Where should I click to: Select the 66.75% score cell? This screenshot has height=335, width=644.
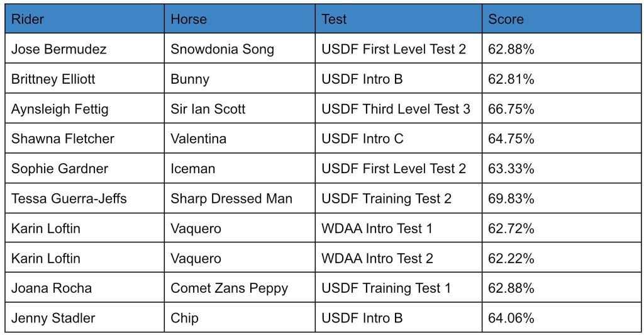tap(562, 108)
